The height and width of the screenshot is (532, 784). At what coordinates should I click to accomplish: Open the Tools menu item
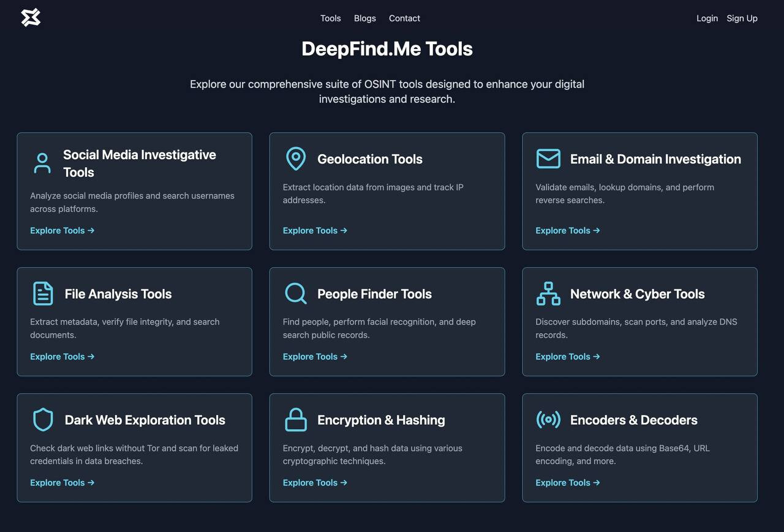click(x=331, y=18)
